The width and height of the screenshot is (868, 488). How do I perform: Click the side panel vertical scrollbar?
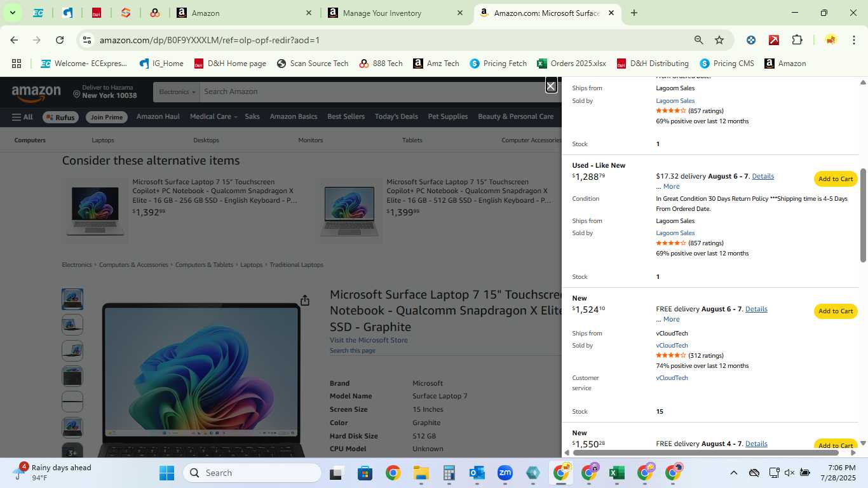tap(863, 215)
